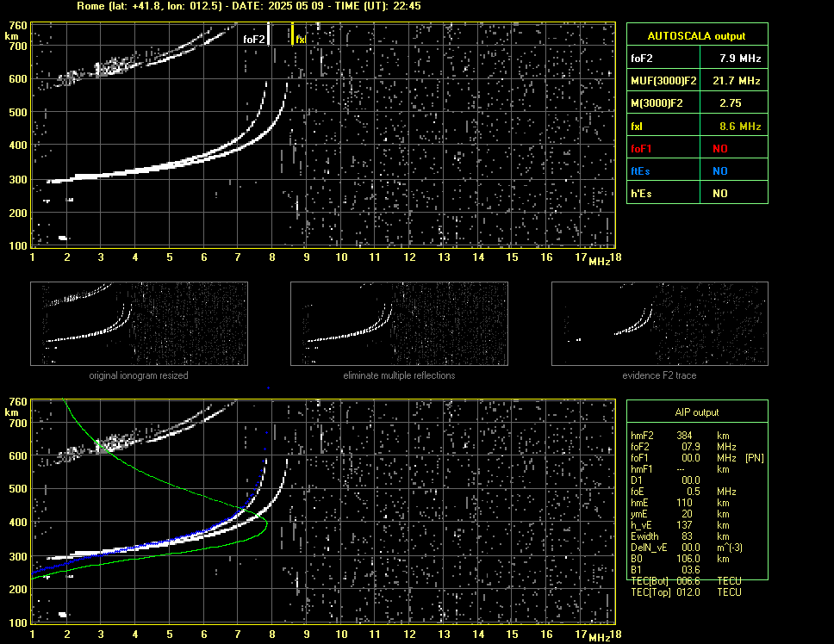Click the AIP foF2 value '07.9'
Image resolution: width=834 pixels, height=644 pixels.
(691, 447)
